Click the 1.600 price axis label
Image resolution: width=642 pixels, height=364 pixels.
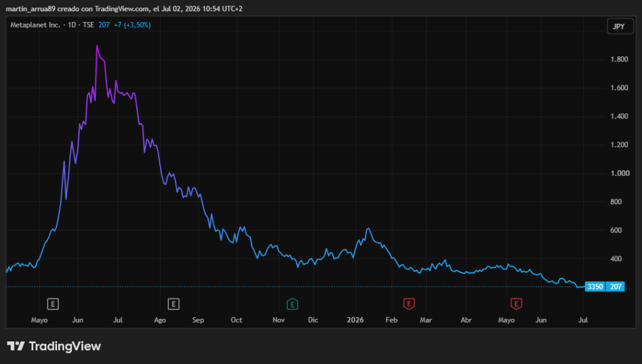(619, 88)
